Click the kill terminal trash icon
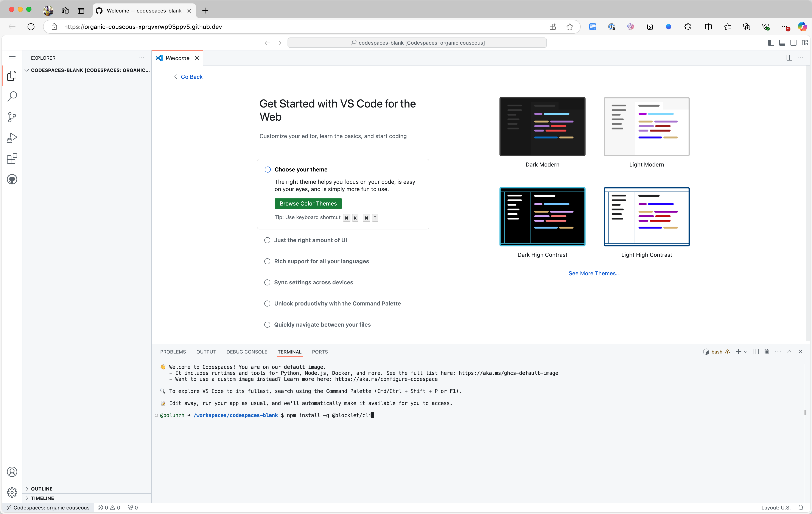This screenshot has height=514, width=812. pyautogui.click(x=767, y=352)
